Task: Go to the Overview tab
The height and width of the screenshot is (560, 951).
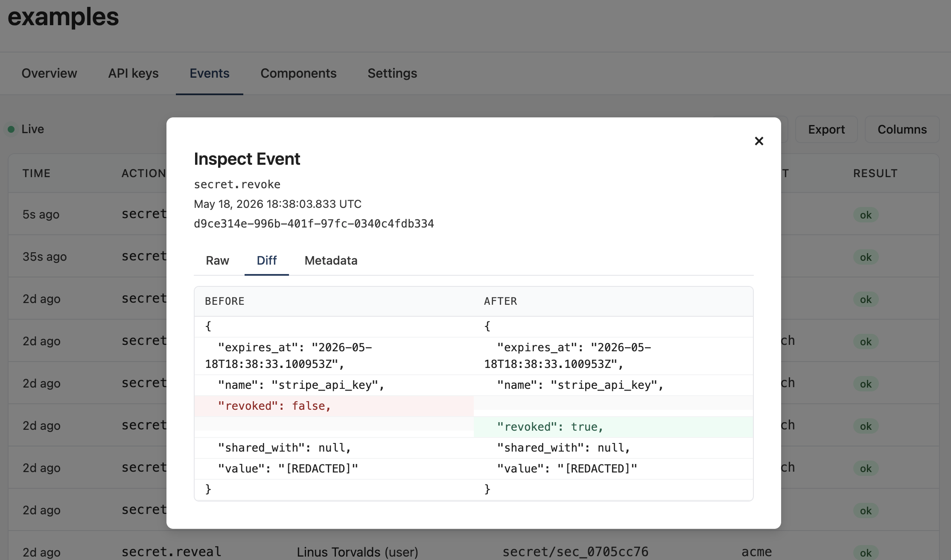Action: pos(50,73)
